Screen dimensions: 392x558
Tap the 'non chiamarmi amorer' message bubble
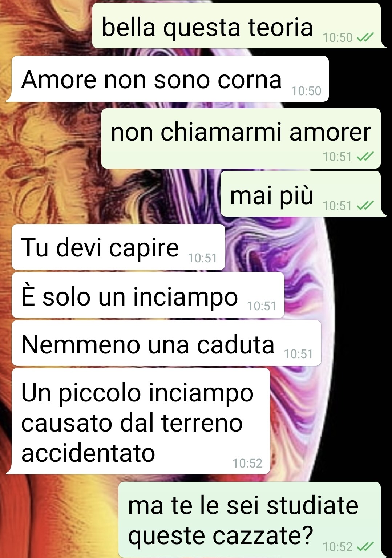(241, 138)
